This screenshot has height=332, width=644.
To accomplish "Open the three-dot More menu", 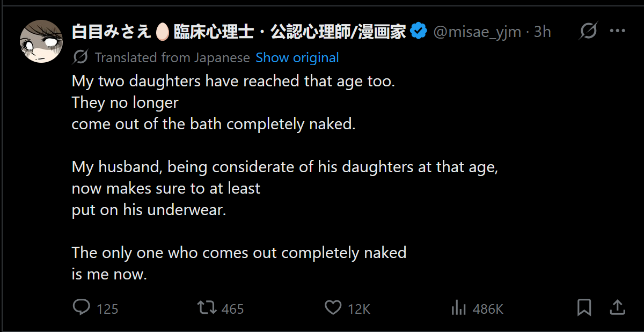I will pos(618,31).
